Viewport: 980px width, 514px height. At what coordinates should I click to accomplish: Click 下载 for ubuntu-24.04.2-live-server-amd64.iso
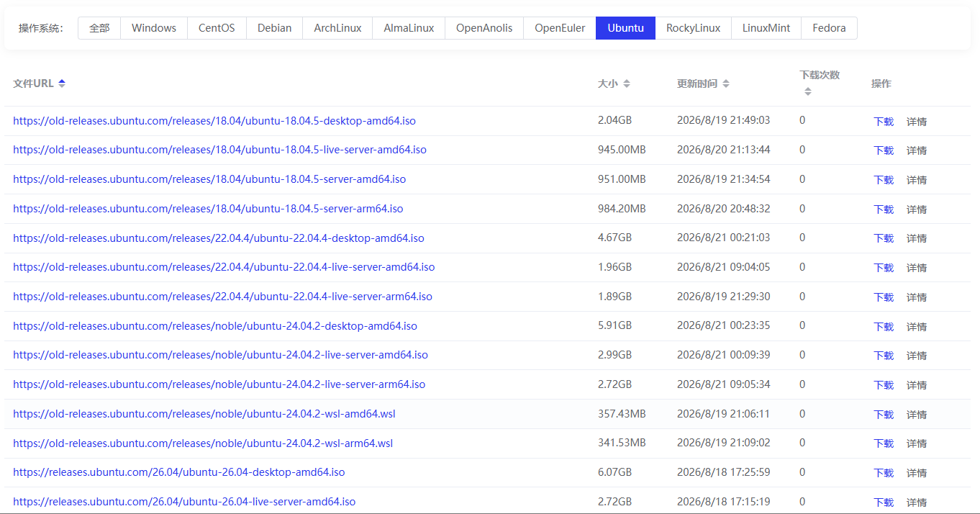[884, 356]
